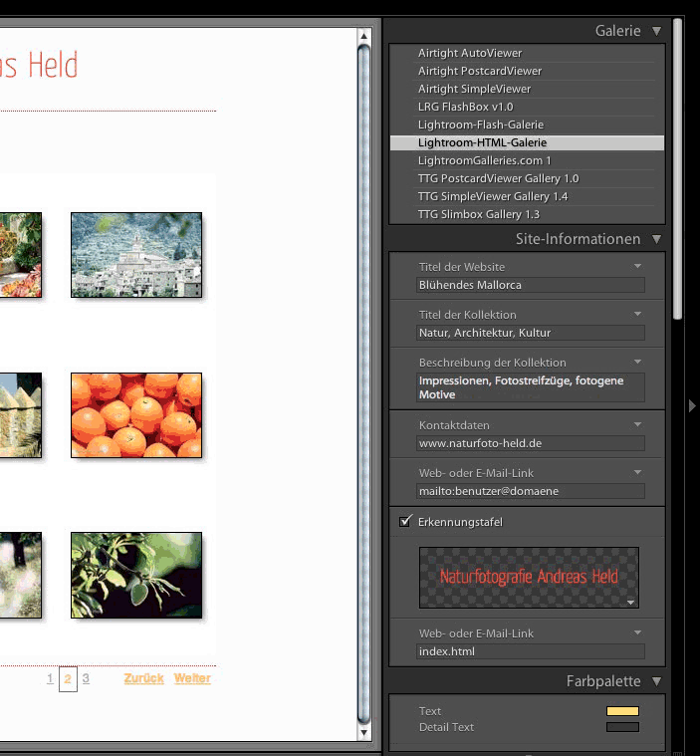This screenshot has width=700, height=756.
Task: Choose LRG FlashBox v1.0 gallery
Action: [x=527, y=107]
